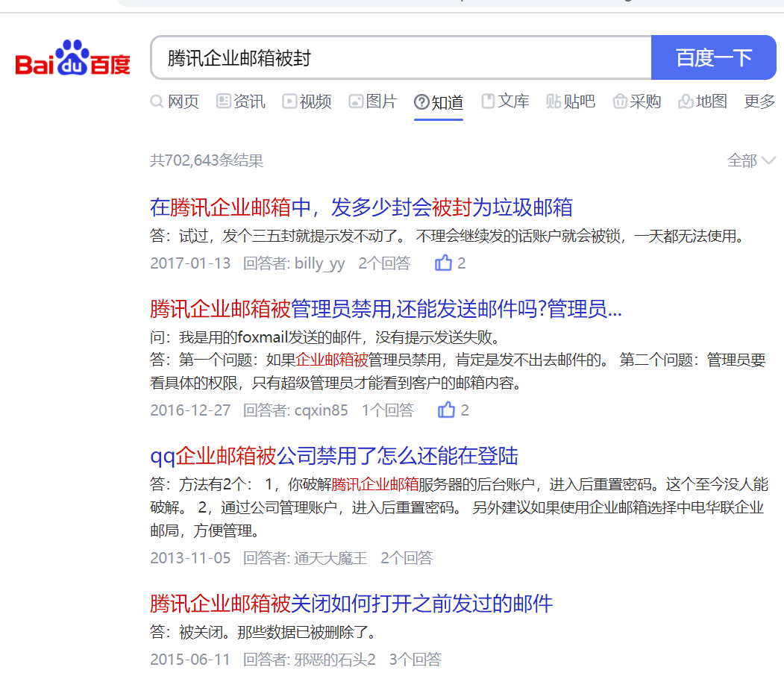784x673 pixels.
Task: Focus the search box containing 腾讯企业邮箱被封
Action: pyautogui.click(x=401, y=57)
